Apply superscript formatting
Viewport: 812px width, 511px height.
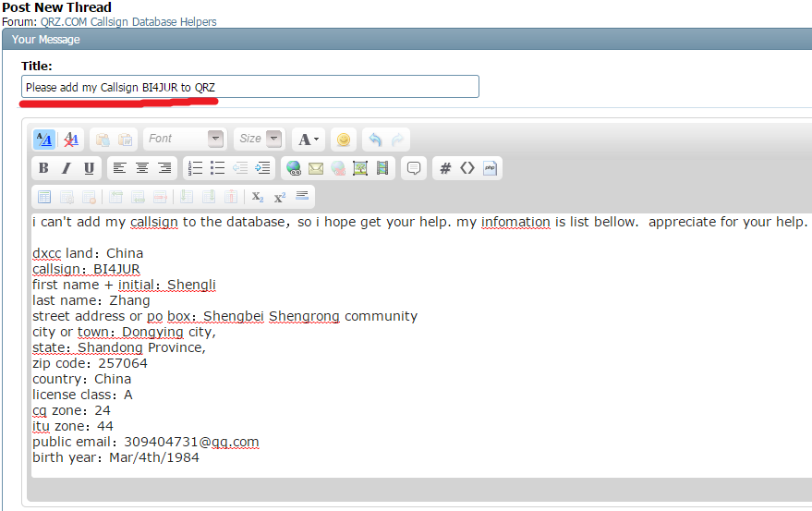click(280, 197)
